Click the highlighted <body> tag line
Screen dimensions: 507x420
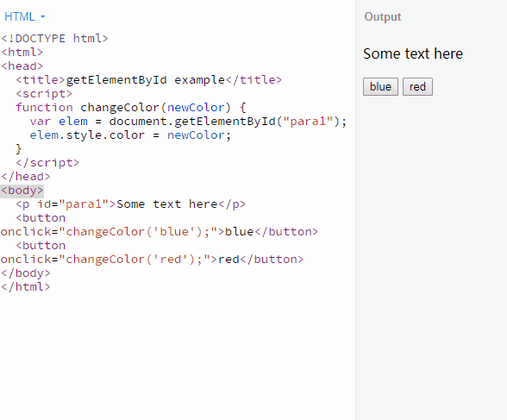coord(22,191)
